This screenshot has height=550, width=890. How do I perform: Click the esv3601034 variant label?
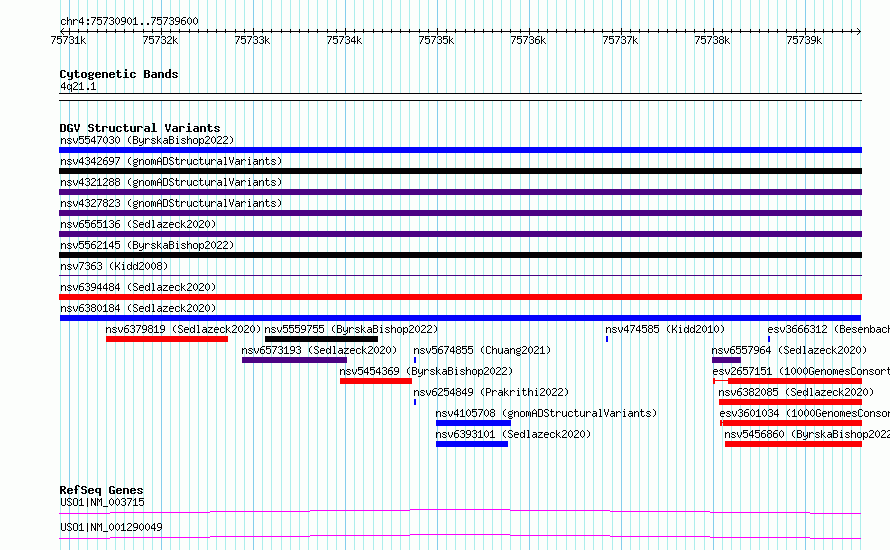click(804, 413)
